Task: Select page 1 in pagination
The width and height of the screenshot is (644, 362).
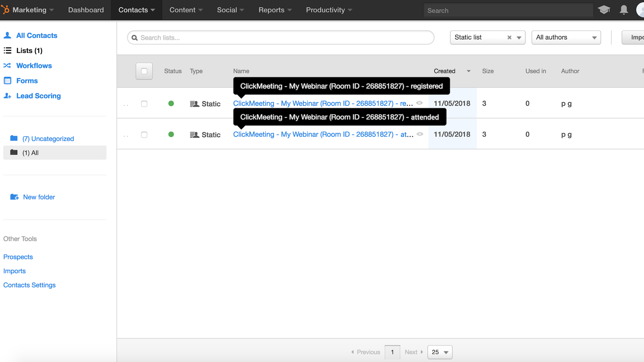Action: pyautogui.click(x=392, y=352)
